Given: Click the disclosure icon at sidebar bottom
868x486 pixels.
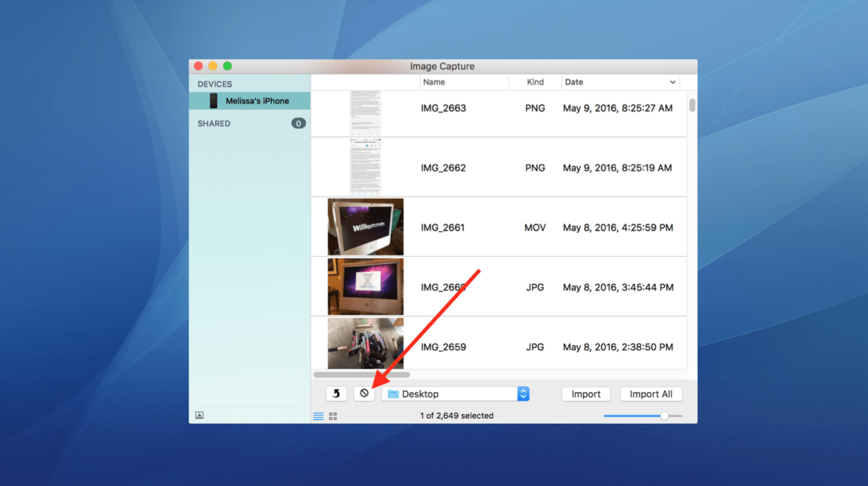Looking at the screenshot, I should click(199, 413).
